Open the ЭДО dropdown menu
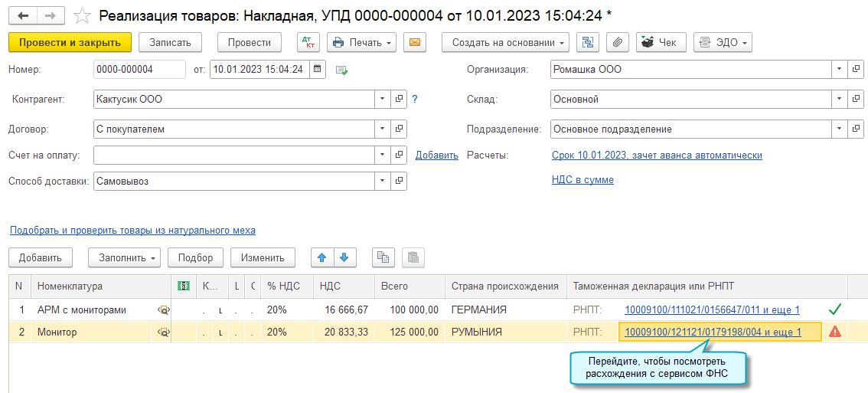Screen dimensions: 868x393 point(723,42)
